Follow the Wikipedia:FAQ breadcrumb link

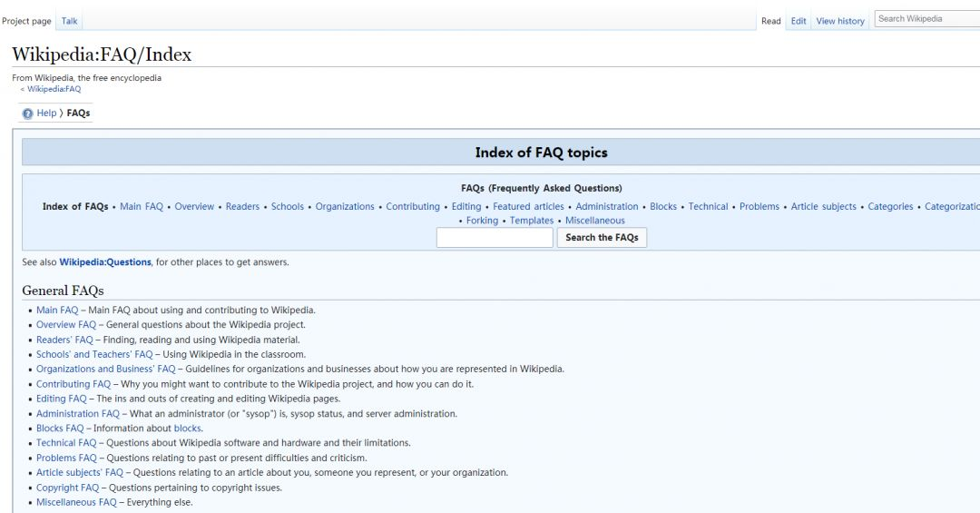pyautogui.click(x=54, y=89)
